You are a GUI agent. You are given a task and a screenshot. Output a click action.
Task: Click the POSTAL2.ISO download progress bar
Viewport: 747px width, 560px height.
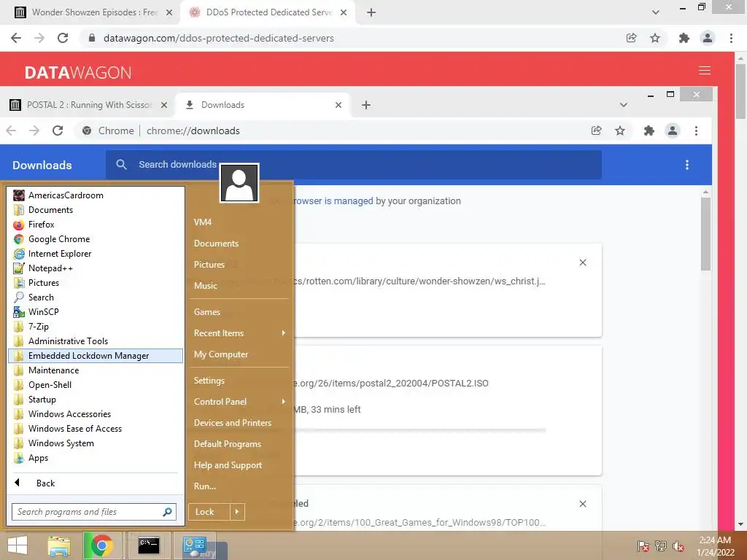click(x=419, y=430)
